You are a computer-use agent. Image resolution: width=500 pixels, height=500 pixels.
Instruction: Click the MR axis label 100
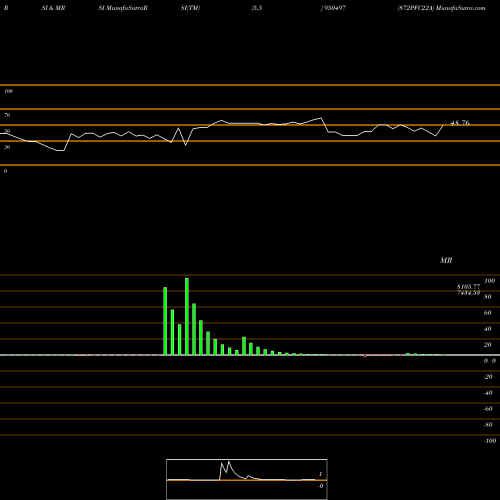point(490,281)
